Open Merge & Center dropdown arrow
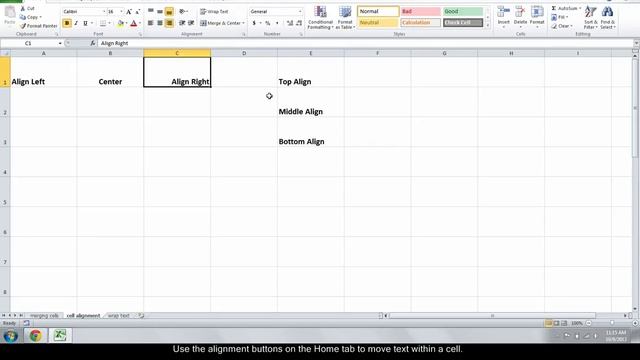This screenshot has height=360, width=640. pyautogui.click(x=244, y=23)
